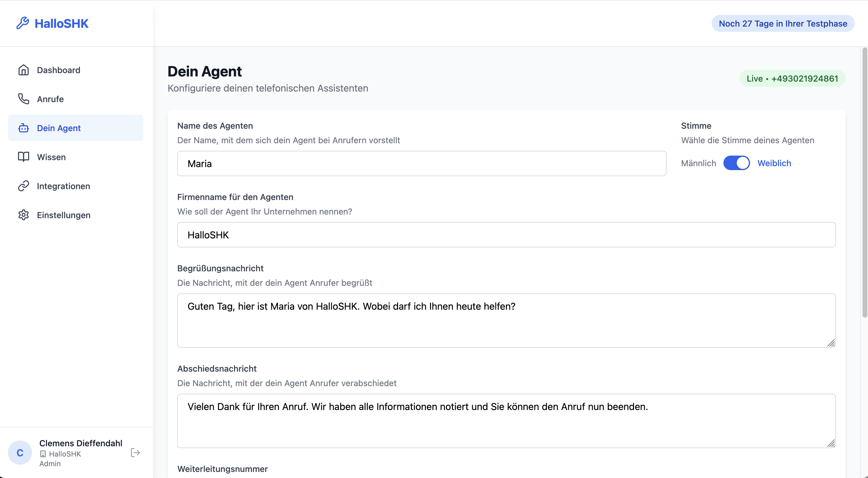Focus the agent name field containing Maria
Viewport: 868px width, 478px height.
pyautogui.click(x=422, y=163)
